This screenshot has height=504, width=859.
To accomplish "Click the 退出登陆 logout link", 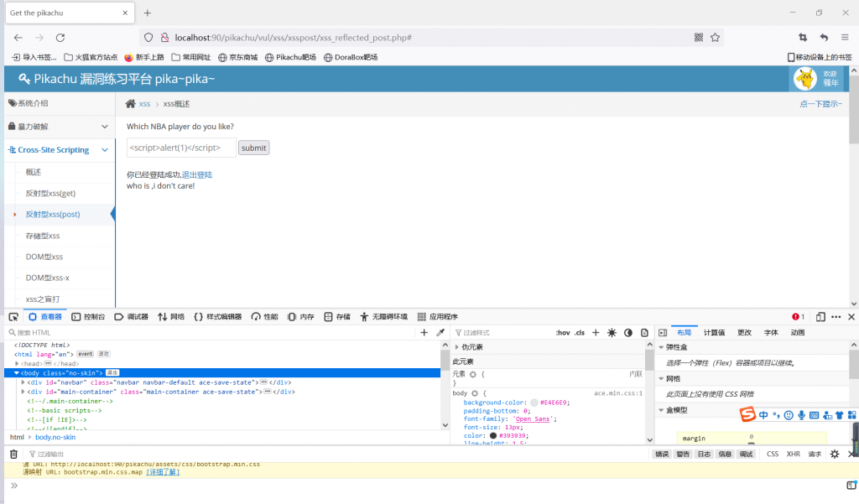I will pos(197,174).
